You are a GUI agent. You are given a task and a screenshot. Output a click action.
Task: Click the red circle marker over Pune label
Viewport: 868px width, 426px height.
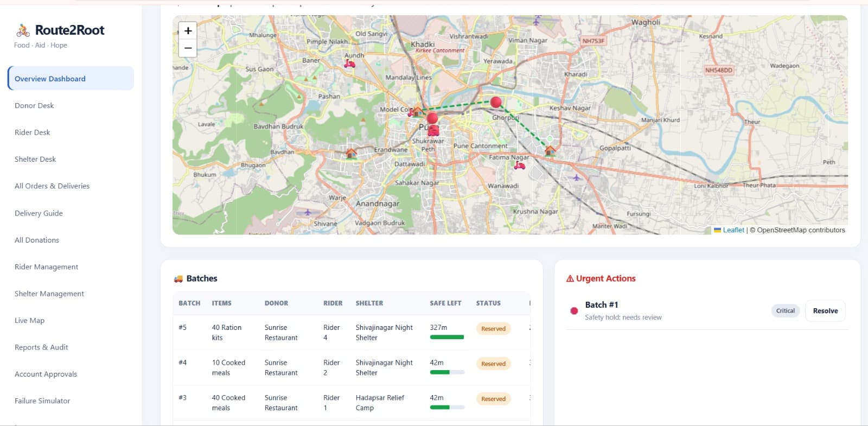[432, 118]
